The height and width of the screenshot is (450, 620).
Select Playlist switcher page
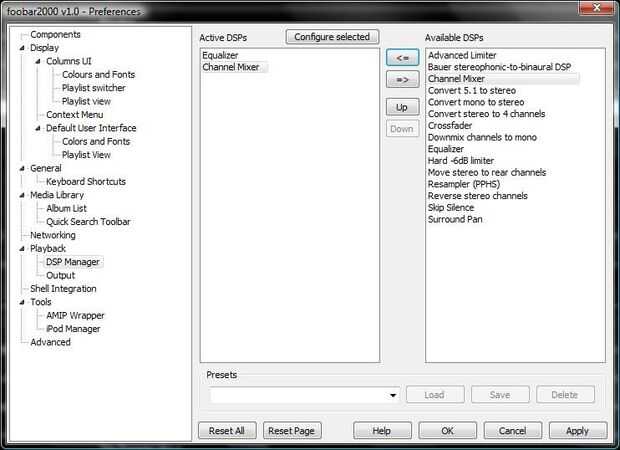pyautogui.click(x=94, y=88)
